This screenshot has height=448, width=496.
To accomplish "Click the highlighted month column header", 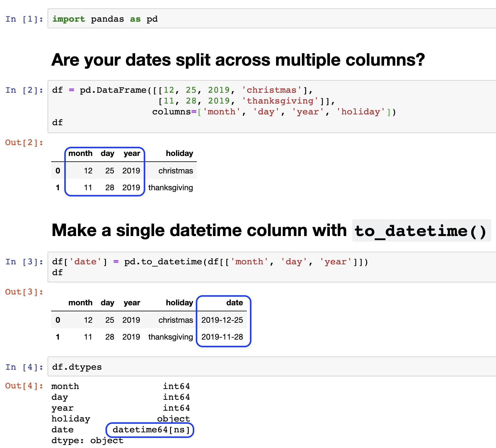I will point(81,154).
